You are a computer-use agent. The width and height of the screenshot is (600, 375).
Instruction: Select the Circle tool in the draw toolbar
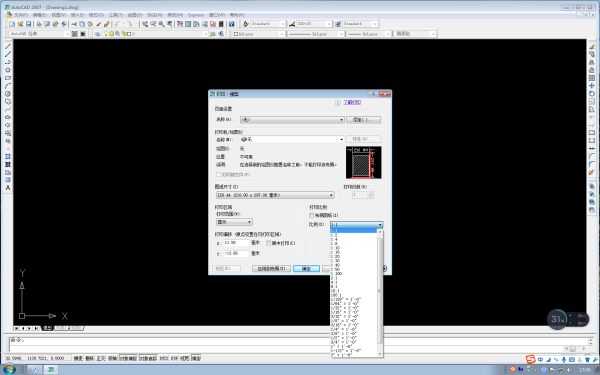click(8, 94)
